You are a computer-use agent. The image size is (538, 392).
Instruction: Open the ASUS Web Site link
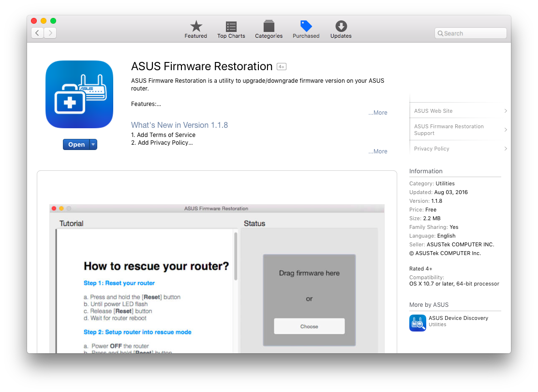point(433,111)
